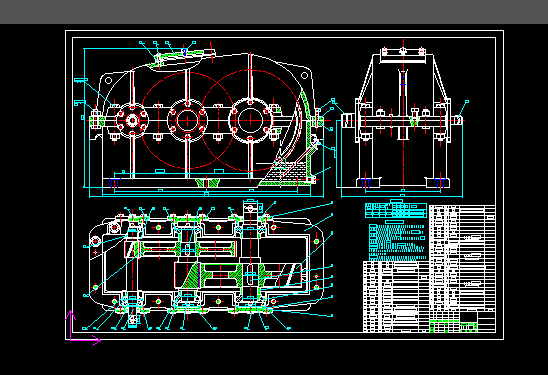Click the wide parts list beside plan view

[x=396, y=296]
